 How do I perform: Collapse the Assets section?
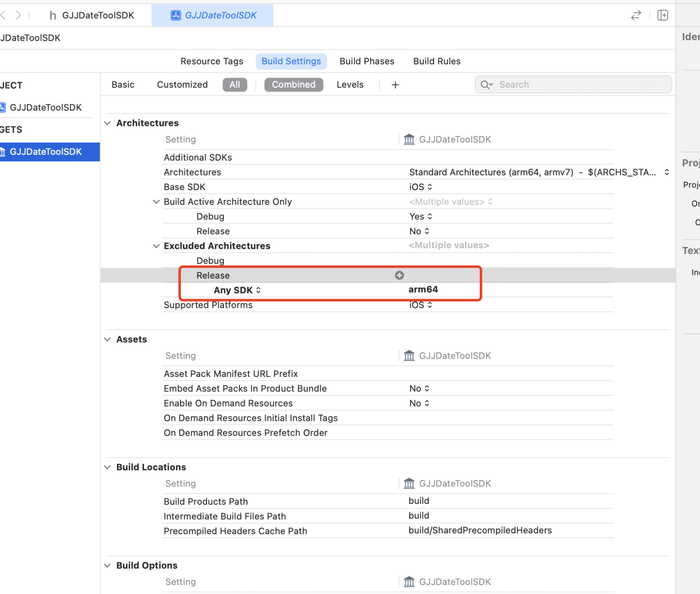pyautogui.click(x=107, y=339)
